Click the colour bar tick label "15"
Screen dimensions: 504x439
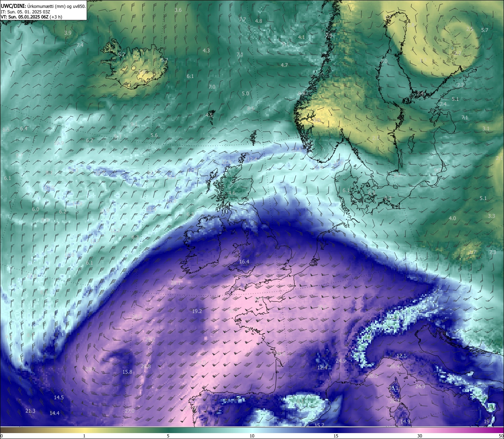(x=336, y=436)
